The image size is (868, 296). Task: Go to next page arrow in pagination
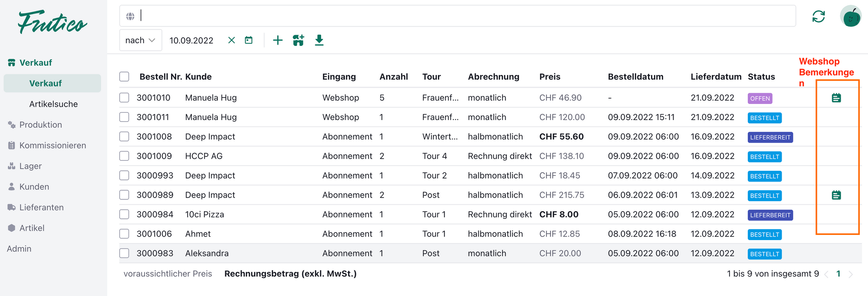pos(851,274)
